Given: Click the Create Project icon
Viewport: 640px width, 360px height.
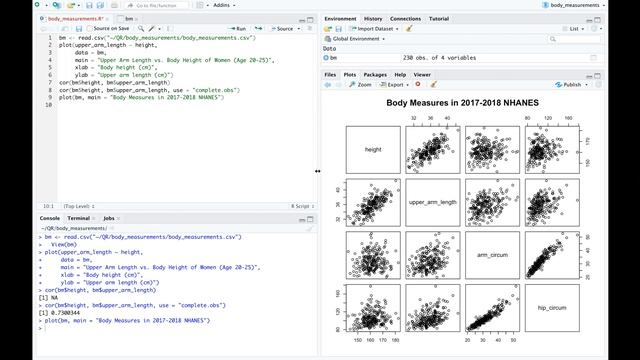Looking at the screenshot, I should [x=57, y=5].
